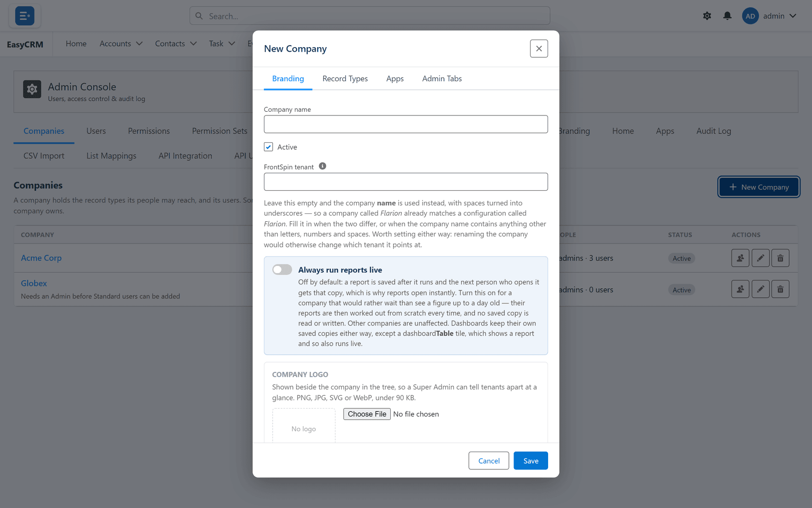Edit Globex with pencil icon
The height and width of the screenshot is (508, 812).
[760, 289]
